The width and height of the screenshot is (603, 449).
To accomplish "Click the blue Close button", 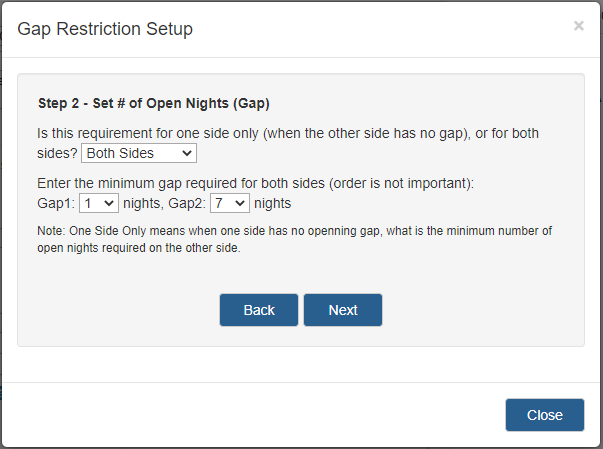I will point(545,415).
